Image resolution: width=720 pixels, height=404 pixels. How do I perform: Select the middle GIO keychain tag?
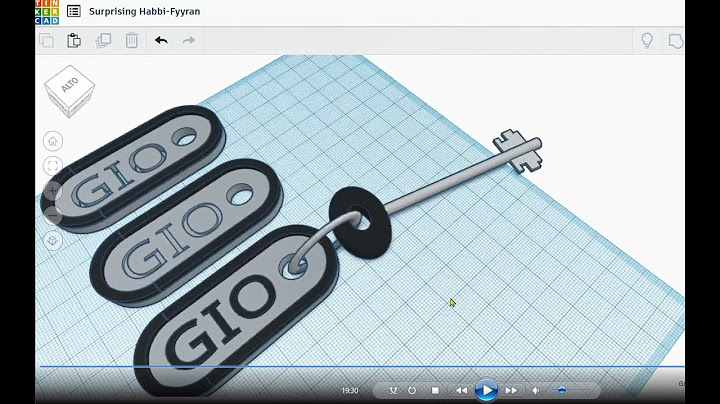tap(186, 232)
